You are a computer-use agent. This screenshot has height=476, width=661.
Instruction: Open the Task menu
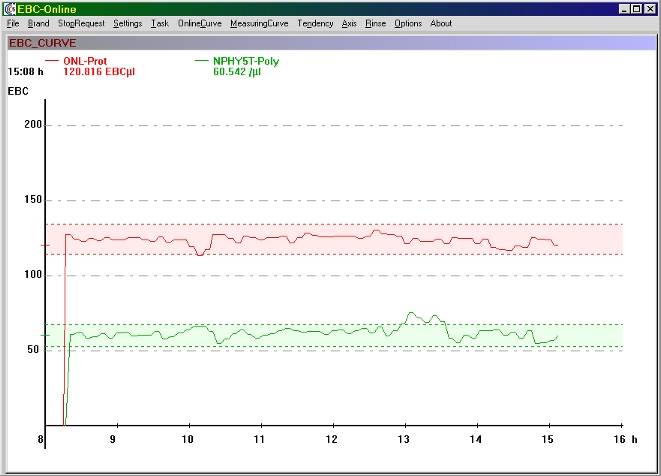(x=160, y=23)
